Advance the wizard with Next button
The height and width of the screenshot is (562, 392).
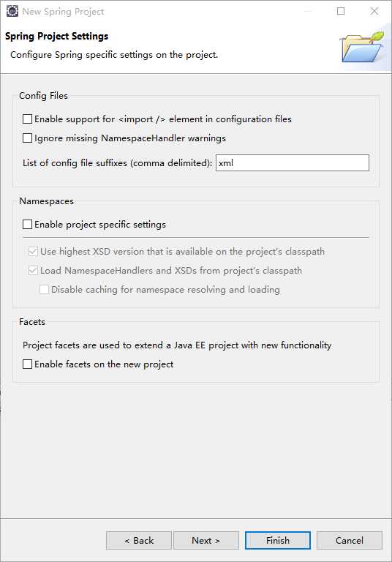point(206,540)
